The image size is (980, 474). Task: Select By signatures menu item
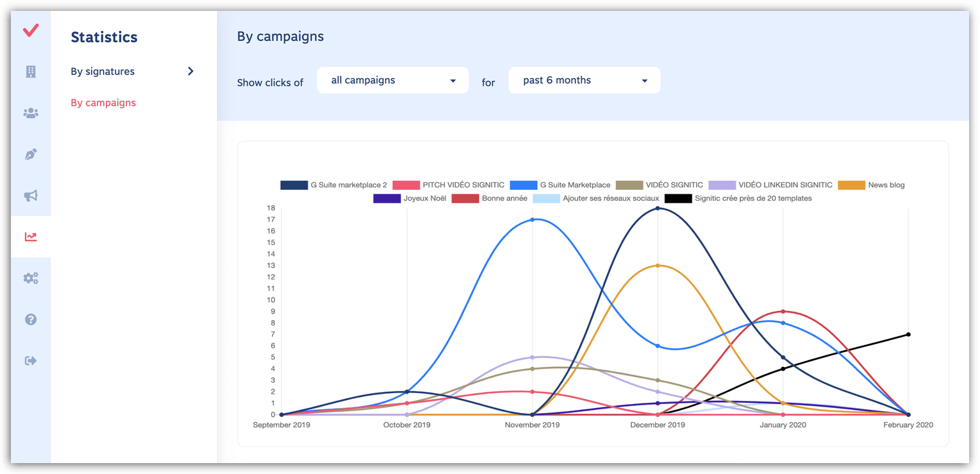pos(103,71)
